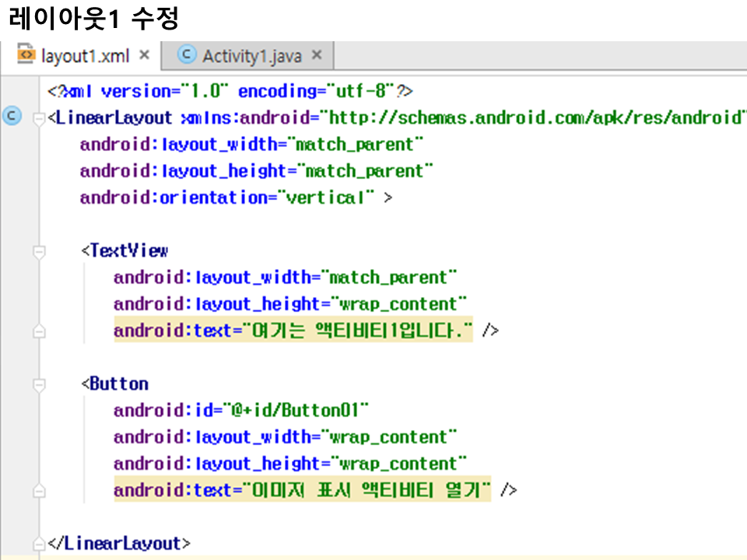Click the highlighted text "여기는 액티비티1입니다."
The height and width of the screenshot is (560, 747).
click(359, 331)
